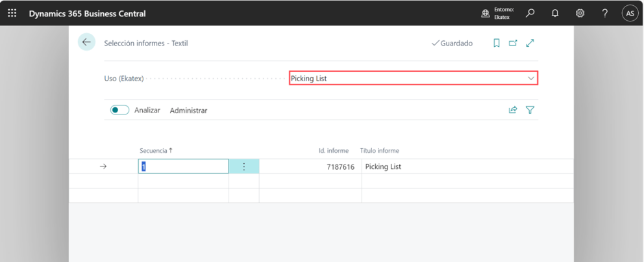Open row options three-dot menu
This screenshot has width=644, height=262.
244,167
